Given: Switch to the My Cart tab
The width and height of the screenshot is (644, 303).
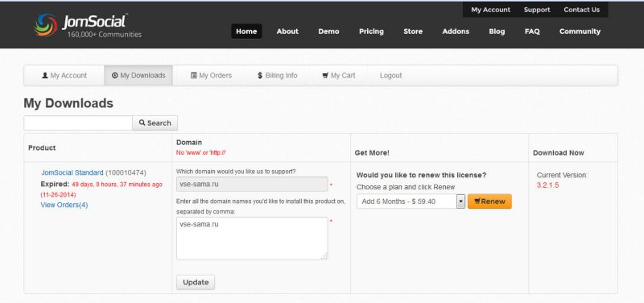Looking at the screenshot, I should (x=339, y=76).
